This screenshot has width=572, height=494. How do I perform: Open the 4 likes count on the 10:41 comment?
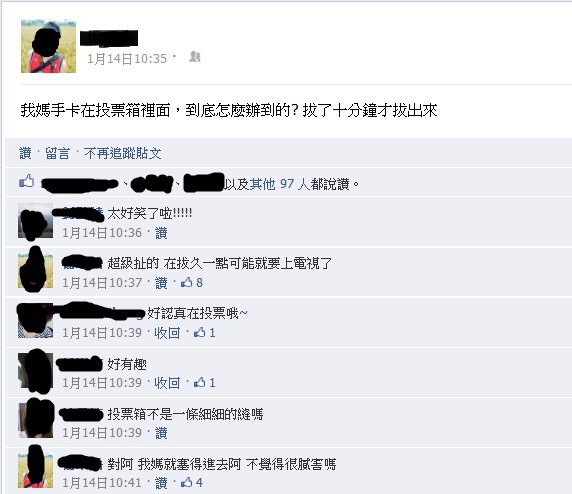[x=192, y=483]
